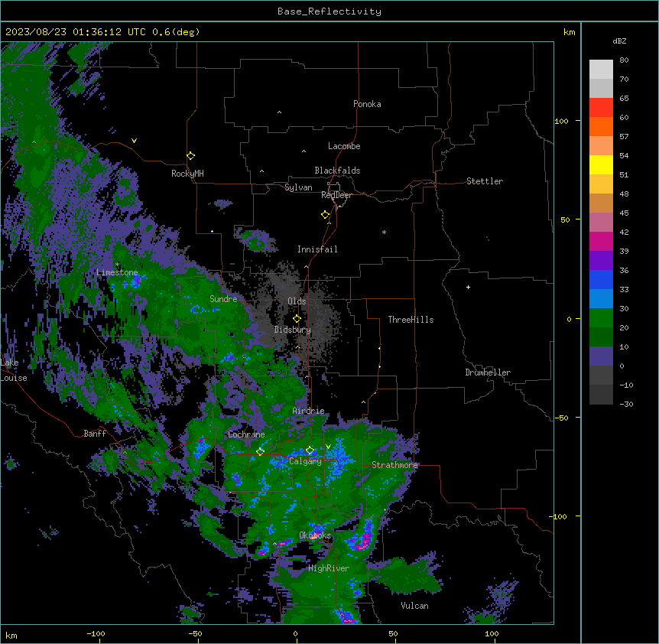Select the white plus marker north of Drumheller

(468, 287)
